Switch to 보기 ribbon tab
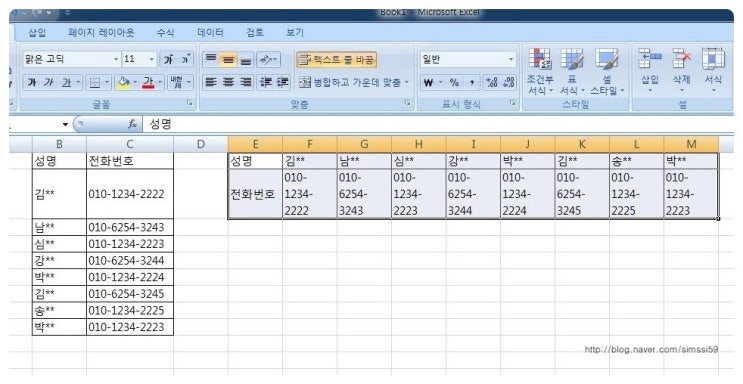 pos(294,33)
